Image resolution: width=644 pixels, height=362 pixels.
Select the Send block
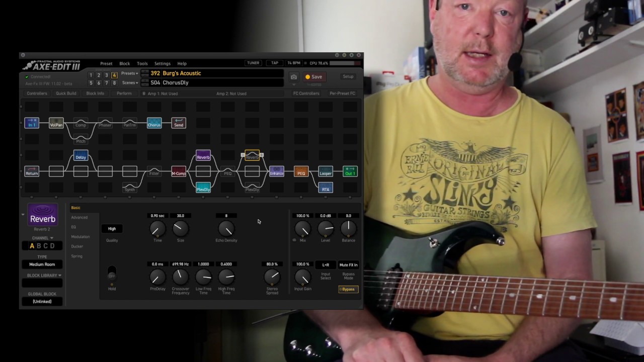pyautogui.click(x=179, y=123)
